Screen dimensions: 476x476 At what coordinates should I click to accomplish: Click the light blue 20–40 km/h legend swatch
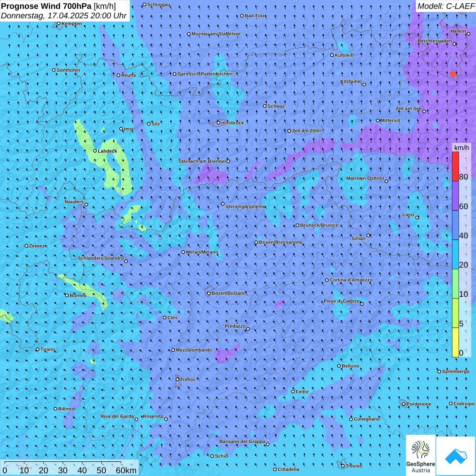[455, 255]
